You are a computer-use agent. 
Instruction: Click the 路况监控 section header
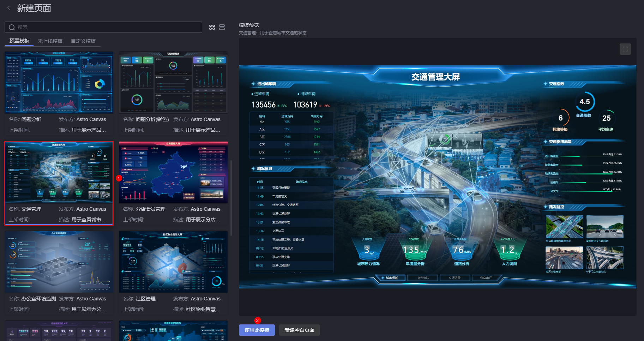[x=556, y=207]
